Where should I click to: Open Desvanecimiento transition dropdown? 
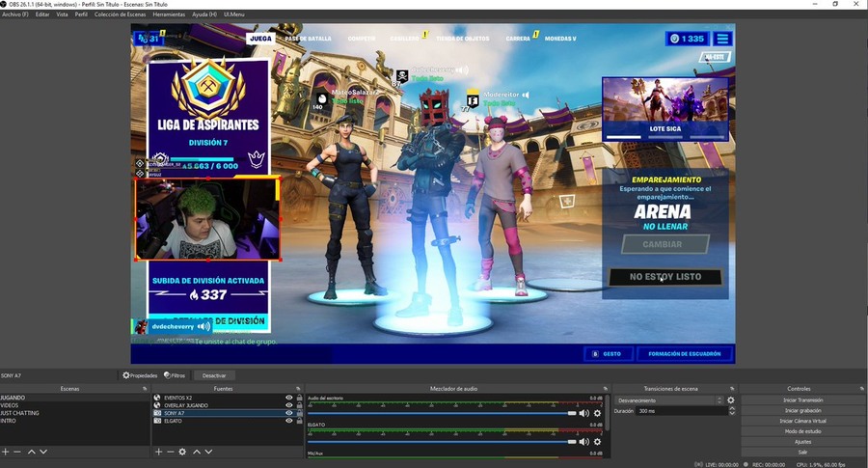pos(668,400)
